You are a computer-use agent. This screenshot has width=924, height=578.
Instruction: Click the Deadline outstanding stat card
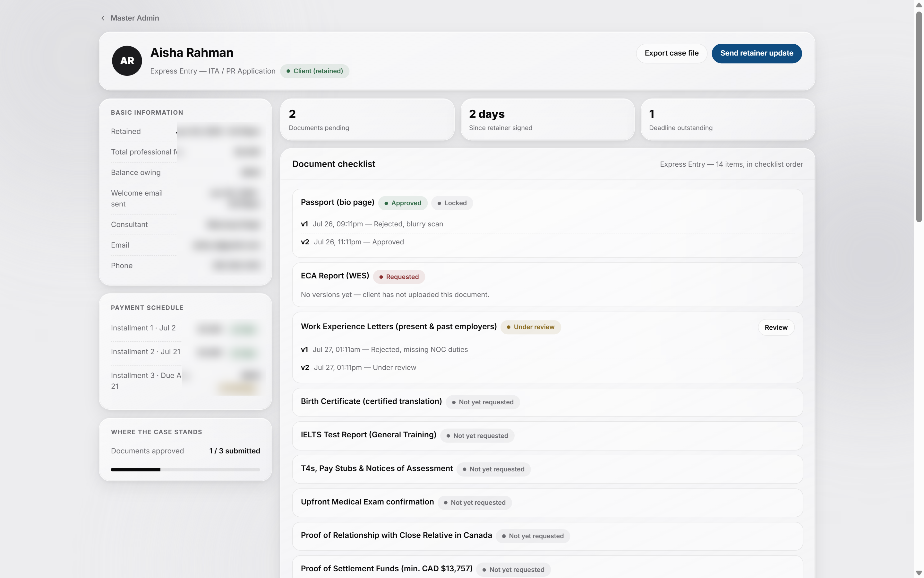click(x=727, y=120)
